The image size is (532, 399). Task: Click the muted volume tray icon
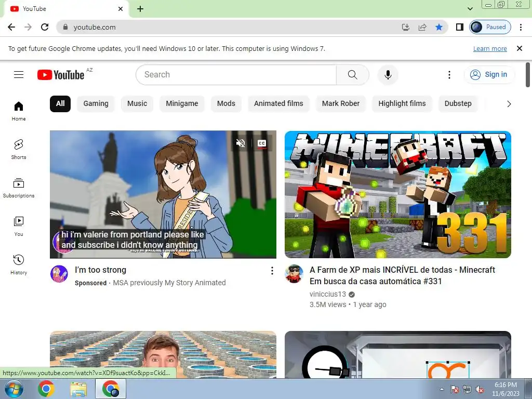480,389
